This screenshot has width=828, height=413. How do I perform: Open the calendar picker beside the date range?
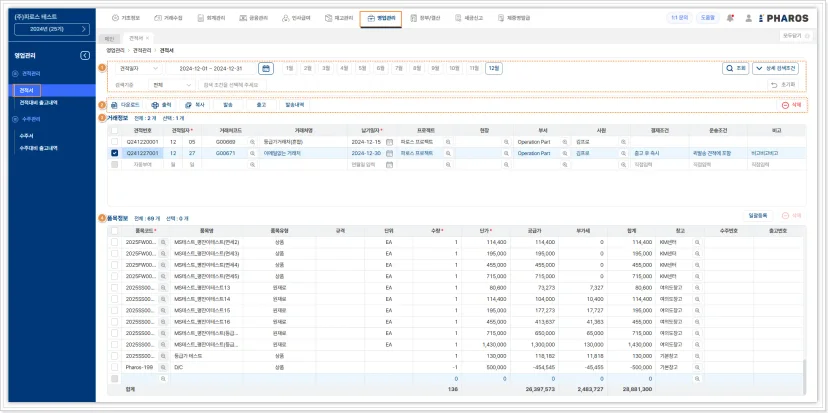tap(266, 69)
